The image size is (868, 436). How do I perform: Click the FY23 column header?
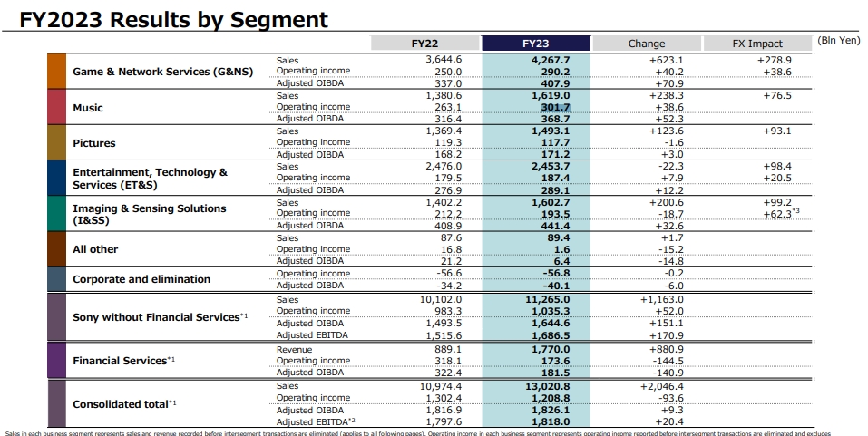pyautogui.click(x=536, y=43)
